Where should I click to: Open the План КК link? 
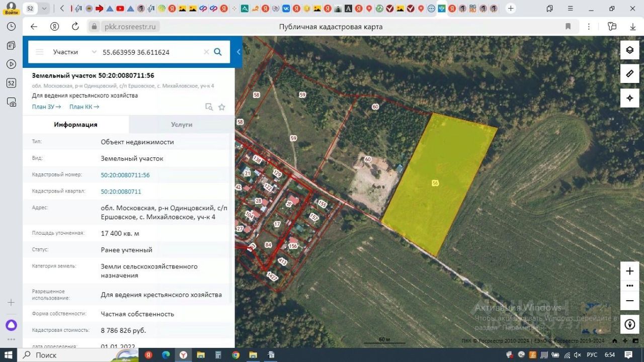84,107
